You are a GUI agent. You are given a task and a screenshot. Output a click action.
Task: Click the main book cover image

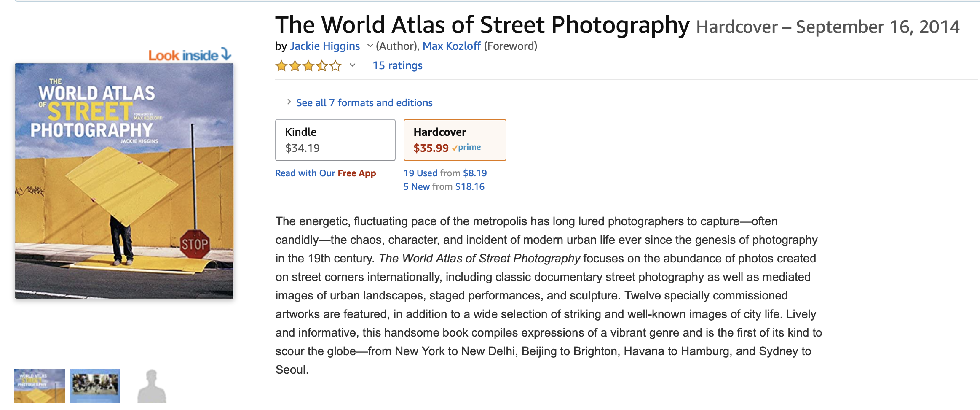click(x=124, y=181)
